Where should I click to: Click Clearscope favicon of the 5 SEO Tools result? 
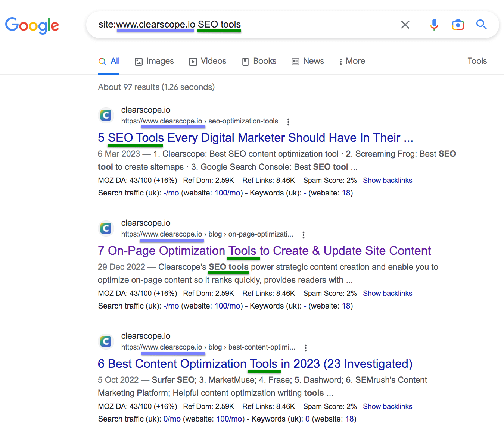[106, 115]
